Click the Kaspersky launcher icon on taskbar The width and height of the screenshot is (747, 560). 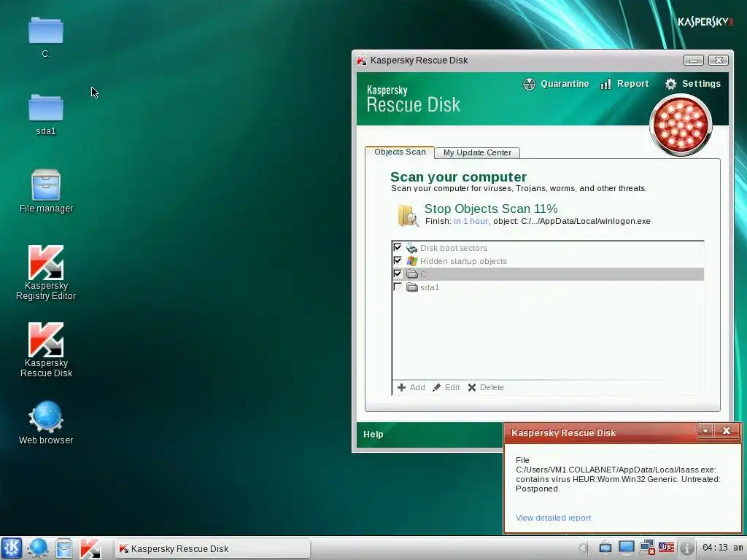(90, 548)
